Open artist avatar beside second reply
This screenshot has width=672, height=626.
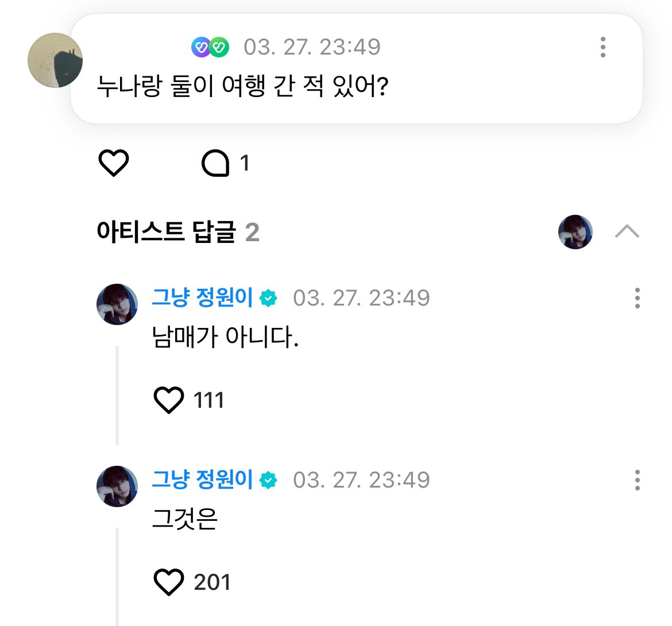(117, 486)
